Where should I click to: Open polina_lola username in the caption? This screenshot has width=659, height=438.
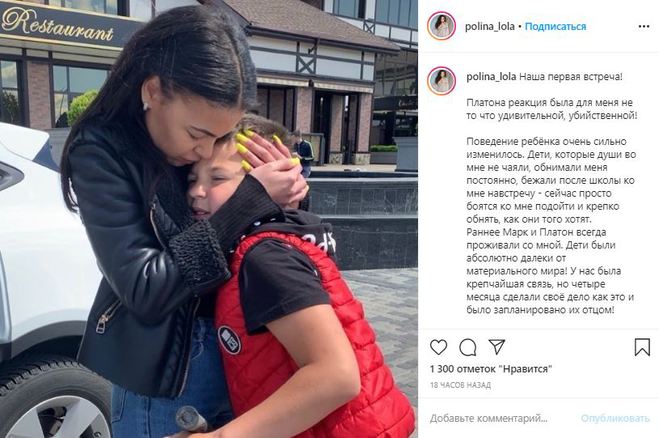point(491,77)
